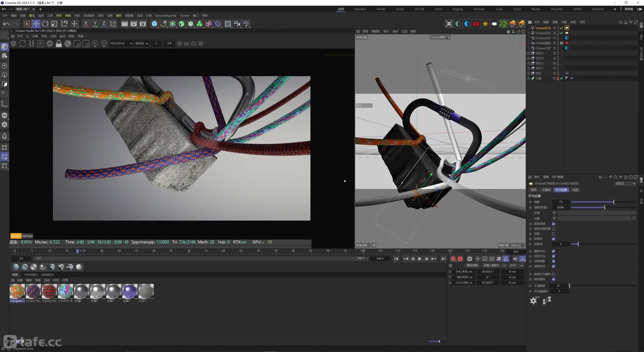Expand the 扫描 sweep object

(529, 78)
